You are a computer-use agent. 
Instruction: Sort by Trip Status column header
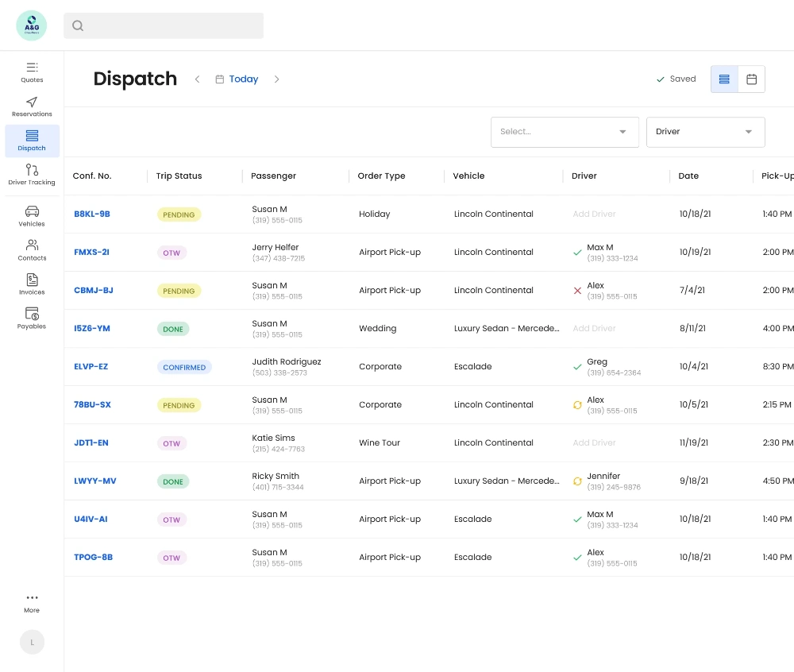[179, 176]
